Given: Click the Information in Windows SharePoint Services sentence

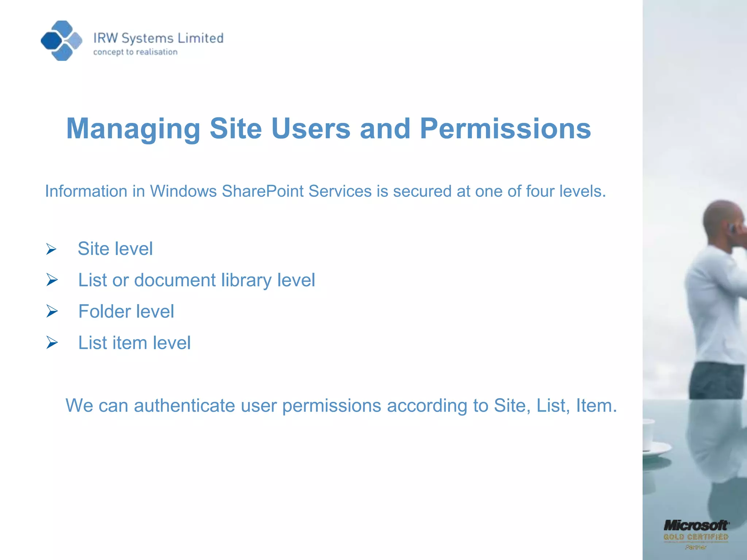Looking at the screenshot, I should click(x=325, y=191).
